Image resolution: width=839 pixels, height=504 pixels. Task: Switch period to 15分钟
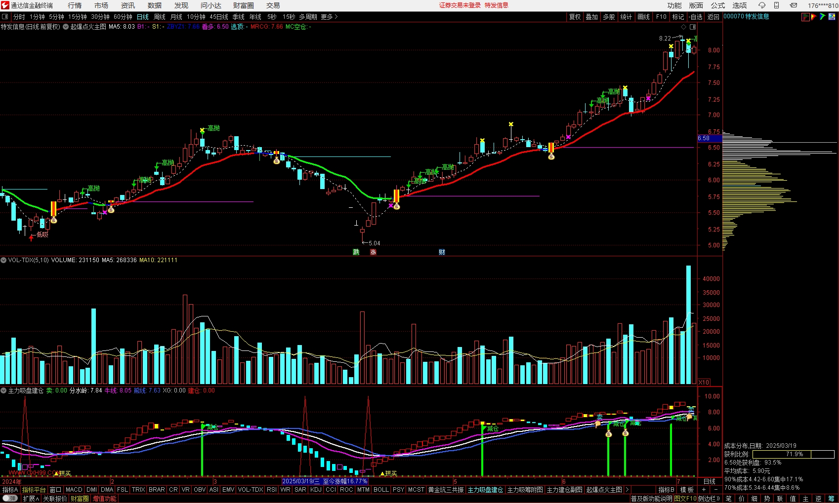pos(78,17)
